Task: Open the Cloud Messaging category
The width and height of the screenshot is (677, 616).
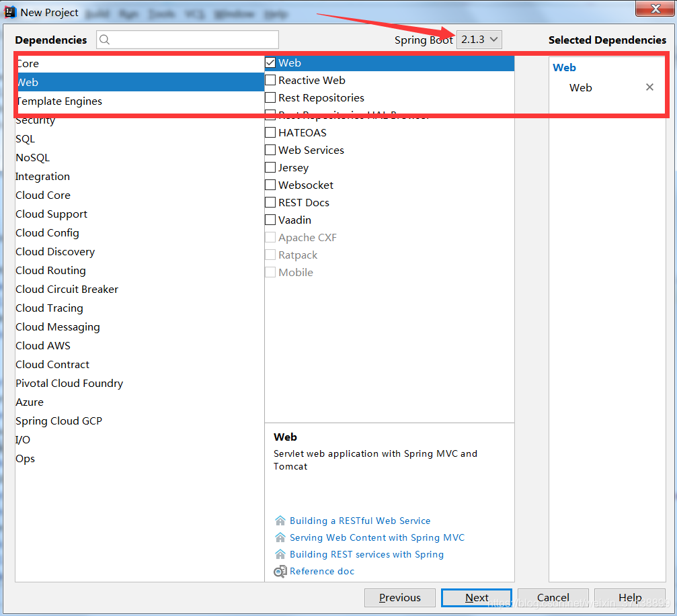Action: 139,327
